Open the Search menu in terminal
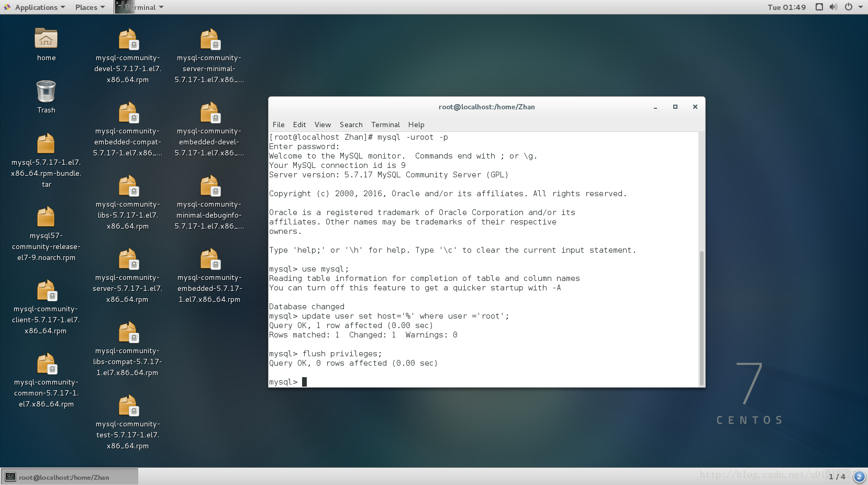The image size is (868, 485). [351, 125]
